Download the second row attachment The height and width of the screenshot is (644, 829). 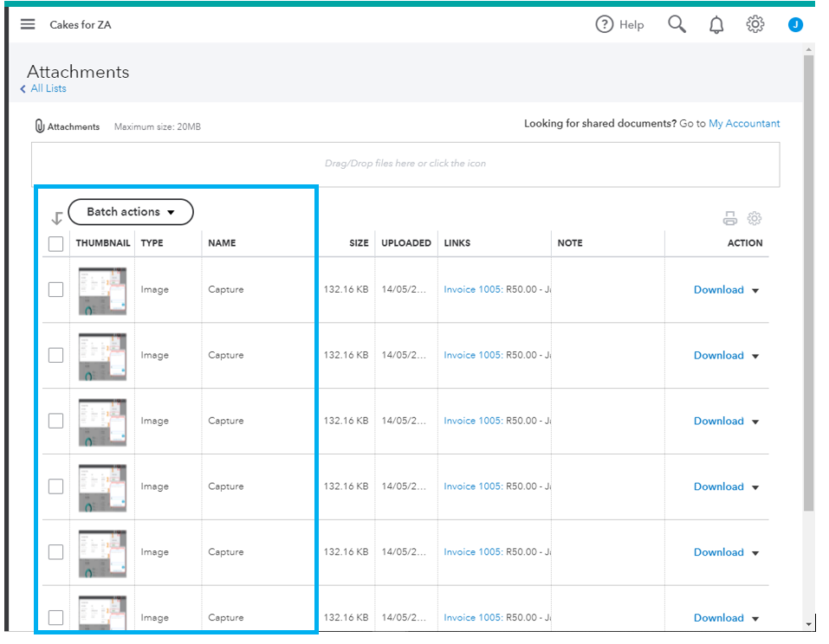click(718, 355)
